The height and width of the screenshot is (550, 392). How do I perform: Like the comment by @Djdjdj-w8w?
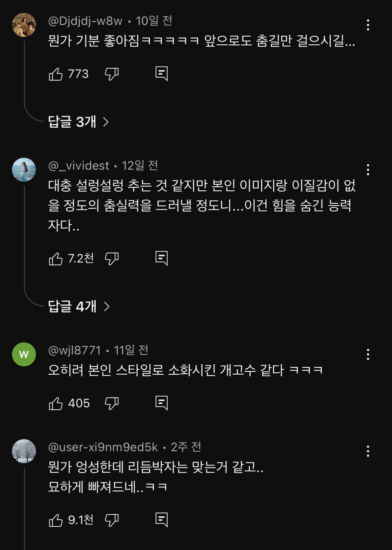(x=56, y=74)
